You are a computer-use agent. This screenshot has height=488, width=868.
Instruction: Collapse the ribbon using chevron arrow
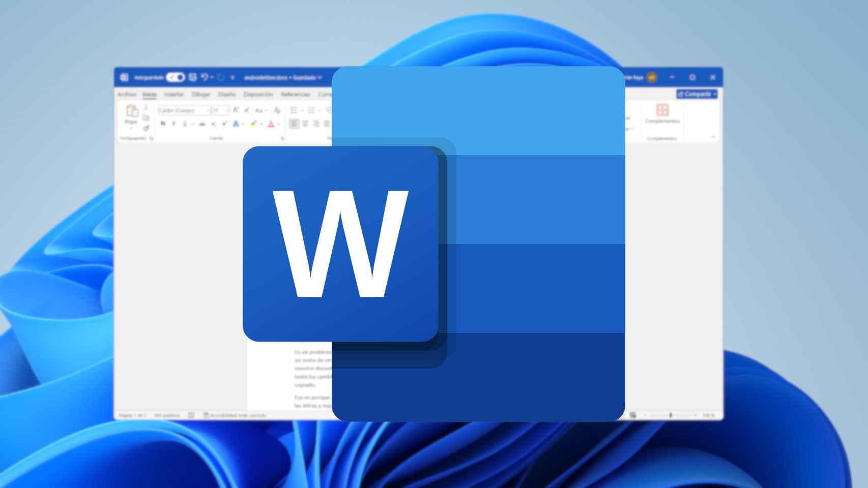[x=713, y=137]
